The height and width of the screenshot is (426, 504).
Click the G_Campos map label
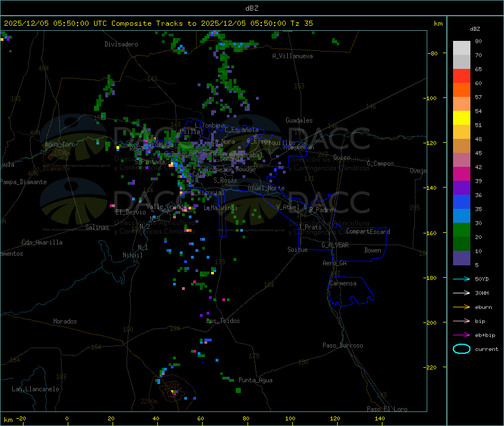pyautogui.click(x=381, y=163)
